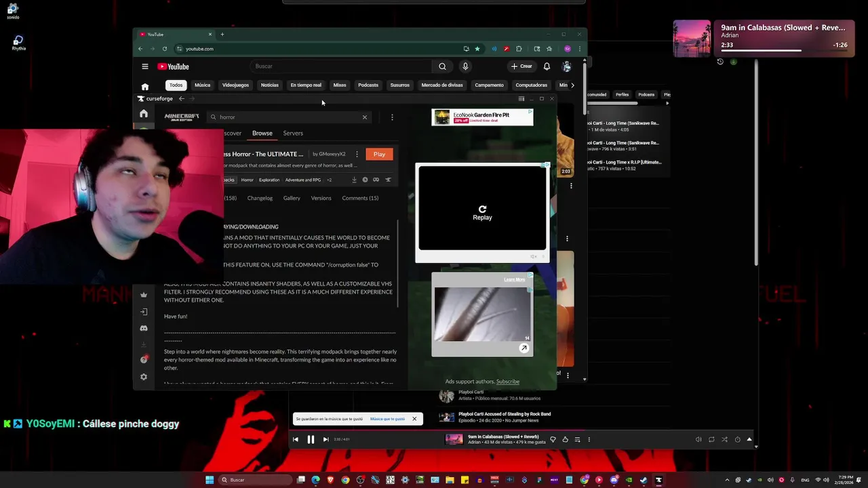Open help icon with red badge in CurseForge

pyautogui.click(x=144, y=360)
